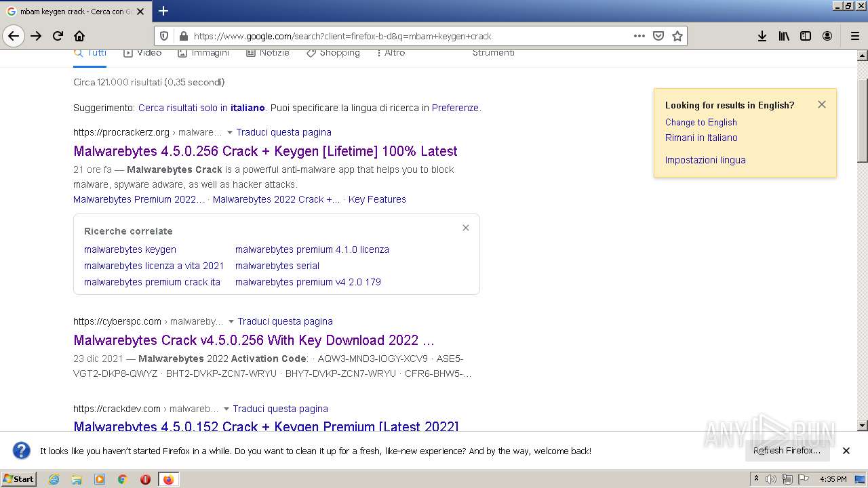Screen dimensions: 868x488
Task: Dismiss the Ricerche correlate box
Action: 466,228
